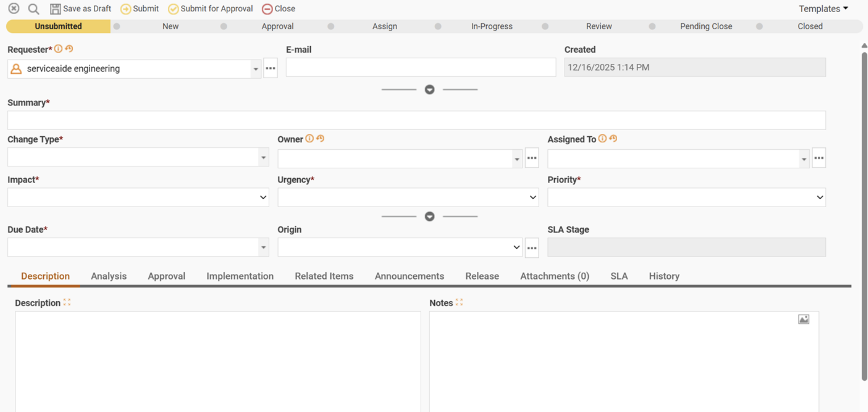Image resolution: width=868 pixels, height=412 pixels.
Task: Click the Assigned To info icon
Action: (x=602, y=138)
